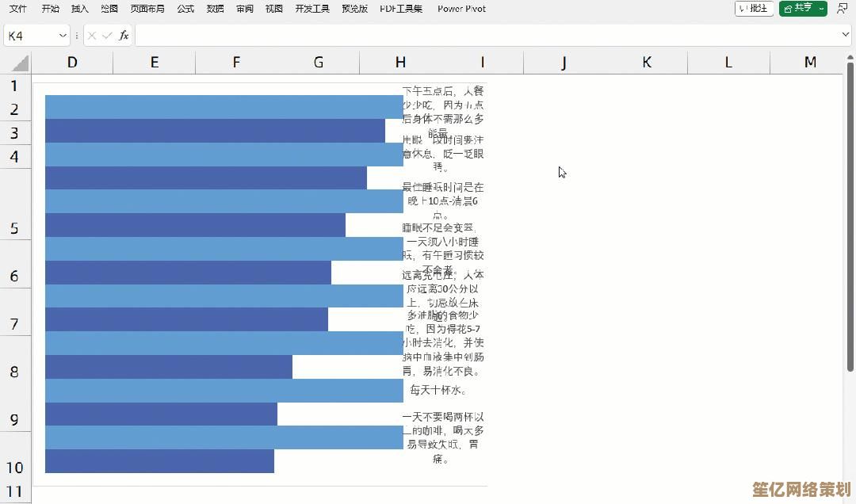Switch to the 数据 ribbon tab
The image size is (856, 504).
[x=213, y=9]
